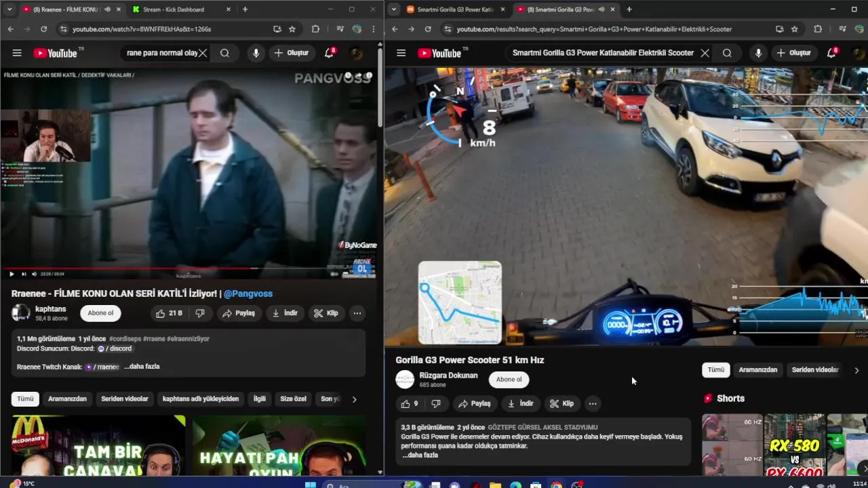Screen dimensions: 868x488
Task: Expand Gorilla G3 description with daha fazla
Action: pos(420,455)
